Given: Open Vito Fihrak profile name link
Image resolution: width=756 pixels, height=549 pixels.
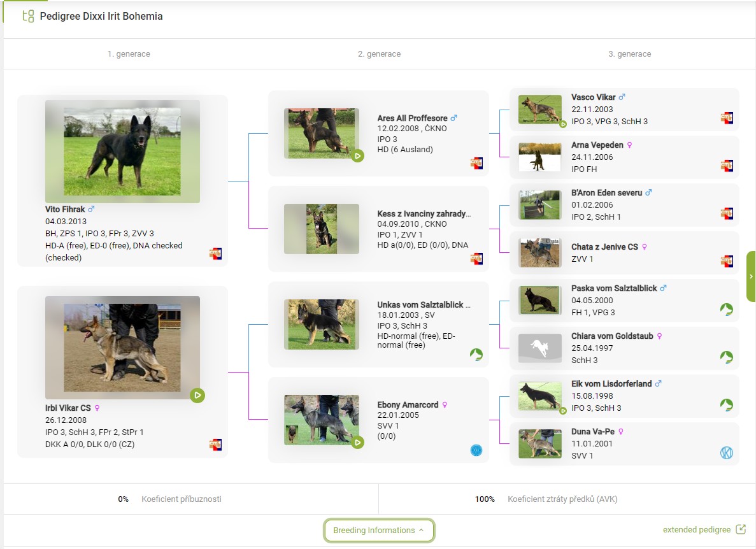Looking at the screenshot, I should (x=65, y=209).
